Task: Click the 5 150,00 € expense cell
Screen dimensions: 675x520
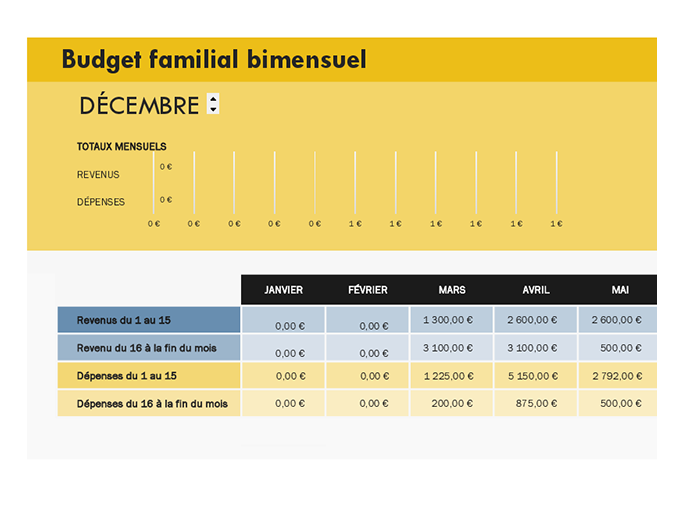Action: tap(536, 376)
